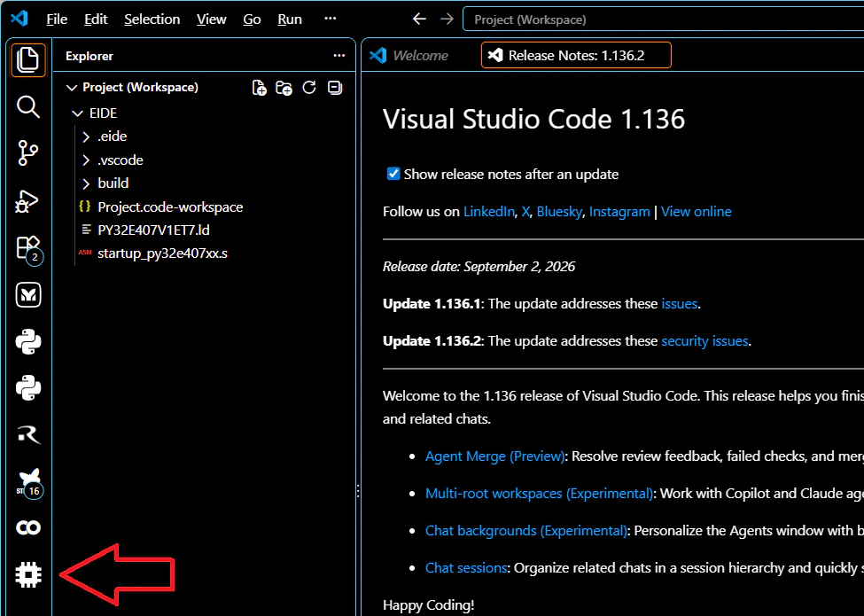Collapse all folders in Explorer
The image size is (864, 616).
tap(334, 88)
